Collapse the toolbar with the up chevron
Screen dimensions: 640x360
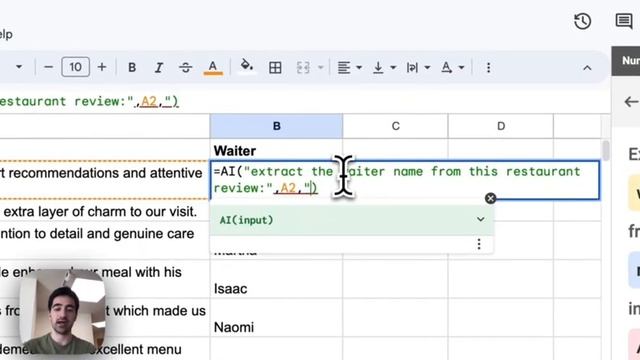tap(587, 68)
